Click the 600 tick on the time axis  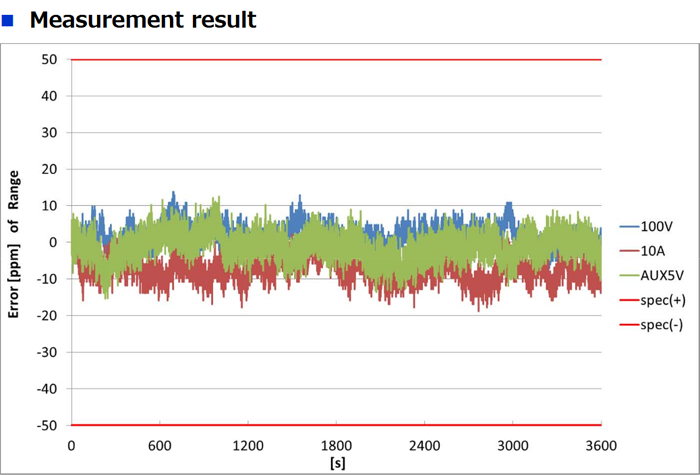point(160,446)
